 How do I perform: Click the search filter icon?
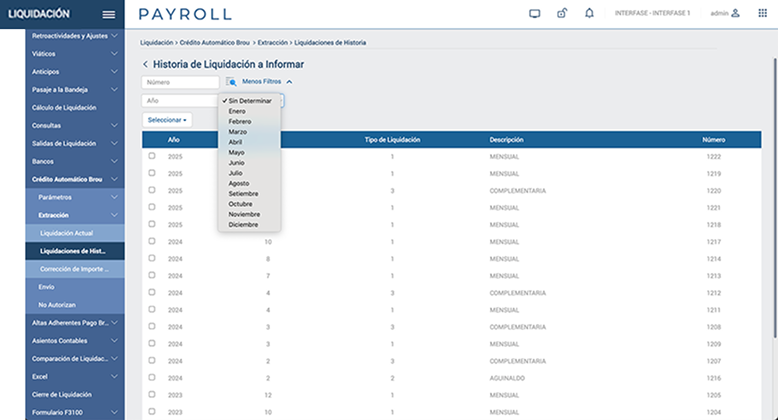(231, 82)
